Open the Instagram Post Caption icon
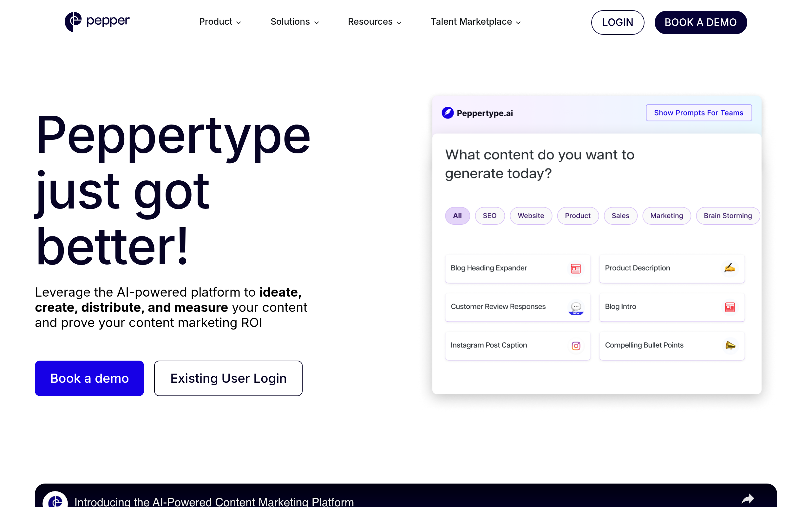 (575, 345)
